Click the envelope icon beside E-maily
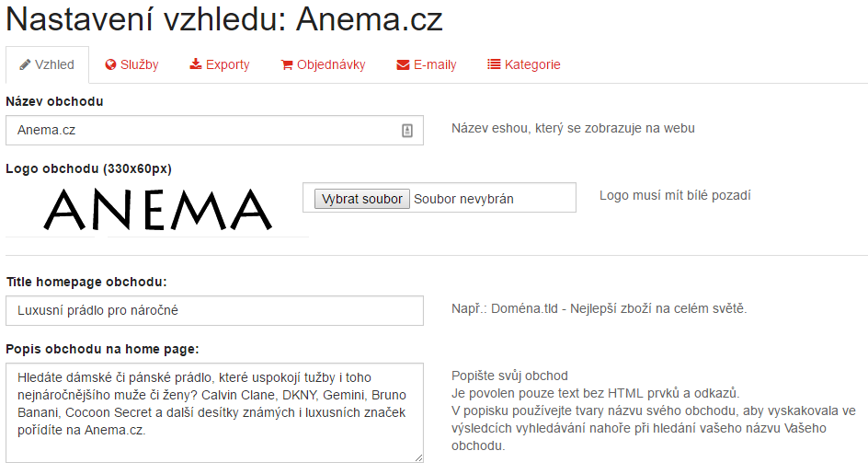 pyautogui.click(x=403, y=64)
